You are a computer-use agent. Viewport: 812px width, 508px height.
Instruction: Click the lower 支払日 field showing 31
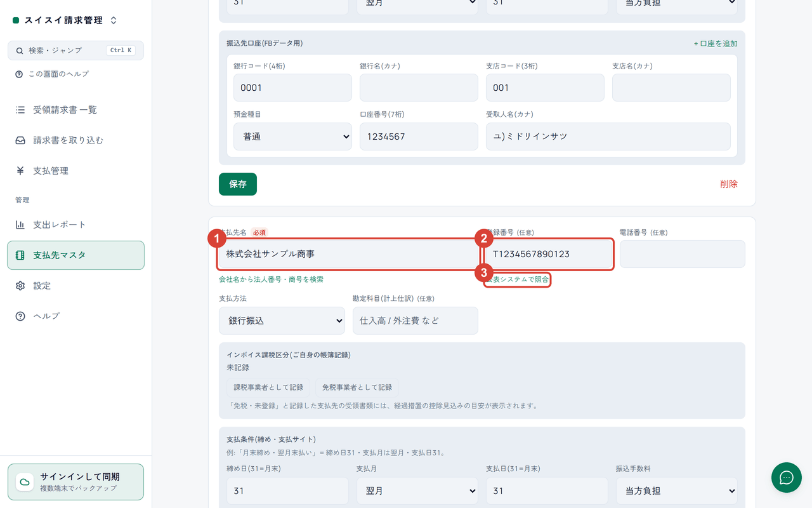(547, 491)
